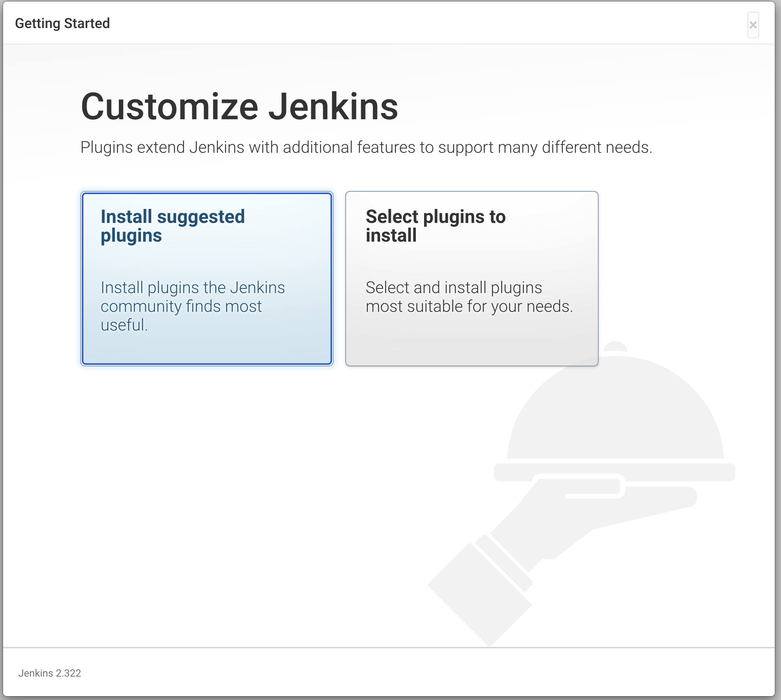781x700 pixels.
Task: Click the waiter's dark sleeve square
Action: tap(479, 594)
